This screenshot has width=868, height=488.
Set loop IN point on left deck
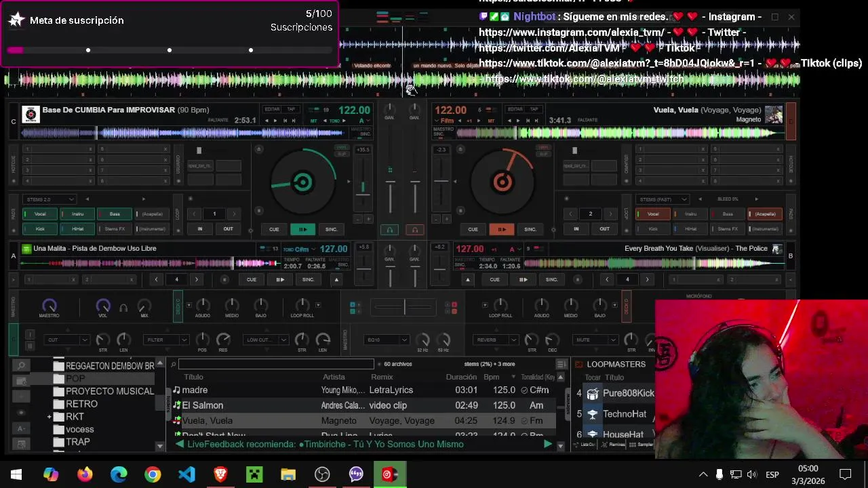(199, 229)
